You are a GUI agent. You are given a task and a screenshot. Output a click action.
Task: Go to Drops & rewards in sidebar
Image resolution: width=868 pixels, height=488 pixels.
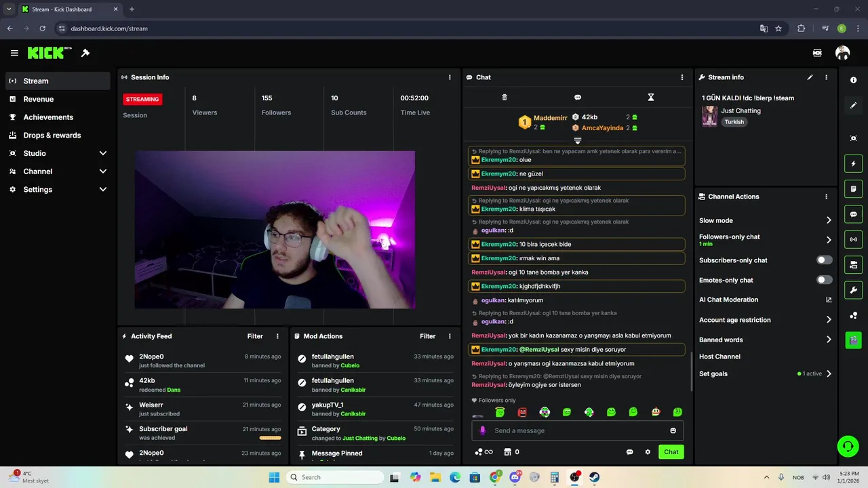[58, 135]
